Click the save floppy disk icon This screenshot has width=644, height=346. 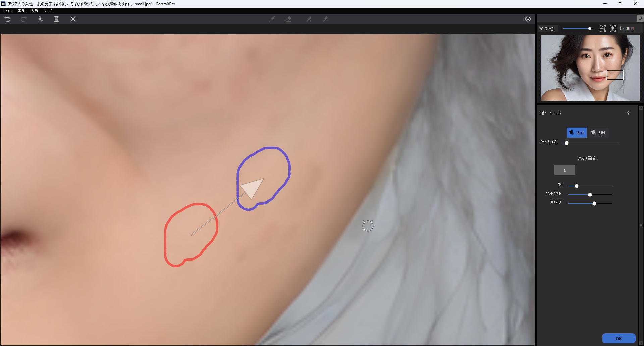(x=56, y=19)
